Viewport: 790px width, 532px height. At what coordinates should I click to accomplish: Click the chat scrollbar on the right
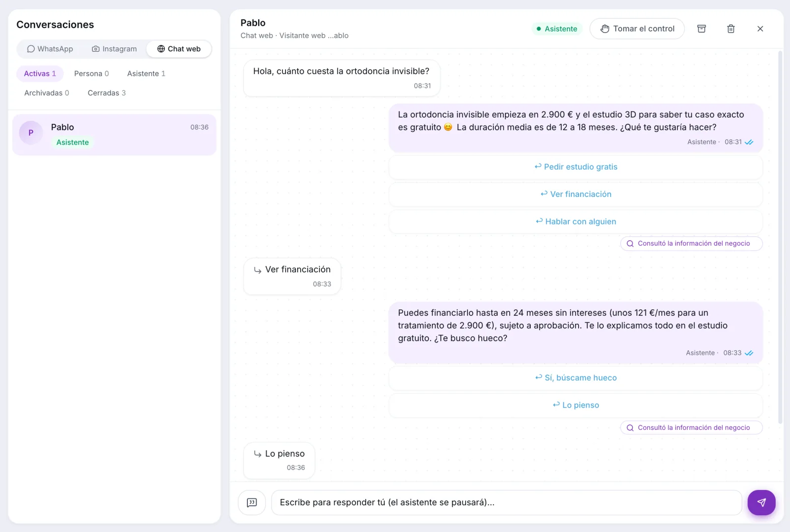(x=780, y=237)
